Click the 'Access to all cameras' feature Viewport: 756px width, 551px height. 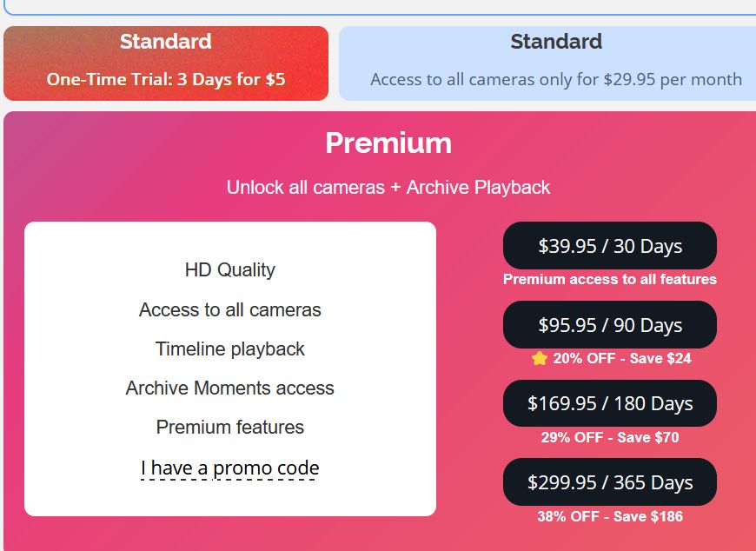click(230, 310)
